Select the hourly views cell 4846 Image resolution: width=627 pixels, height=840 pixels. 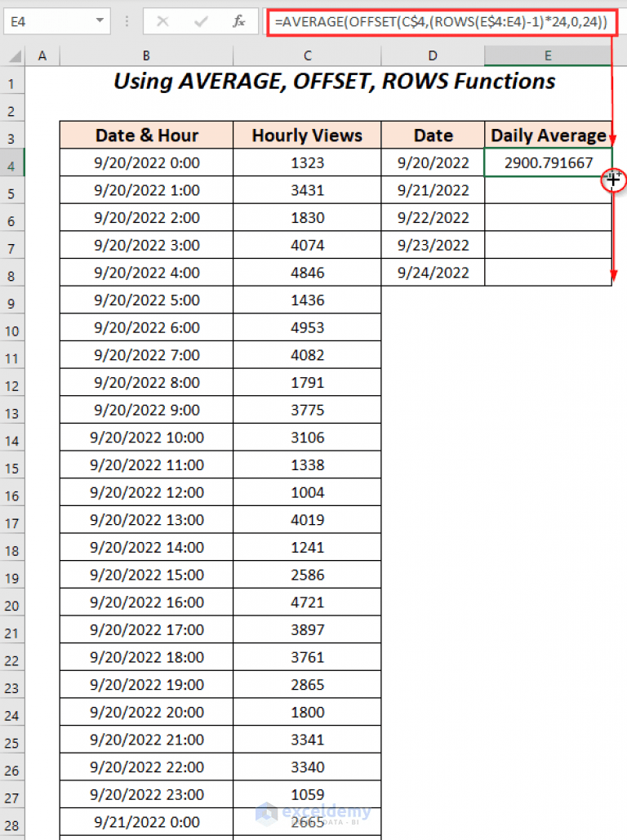(307, 273)
